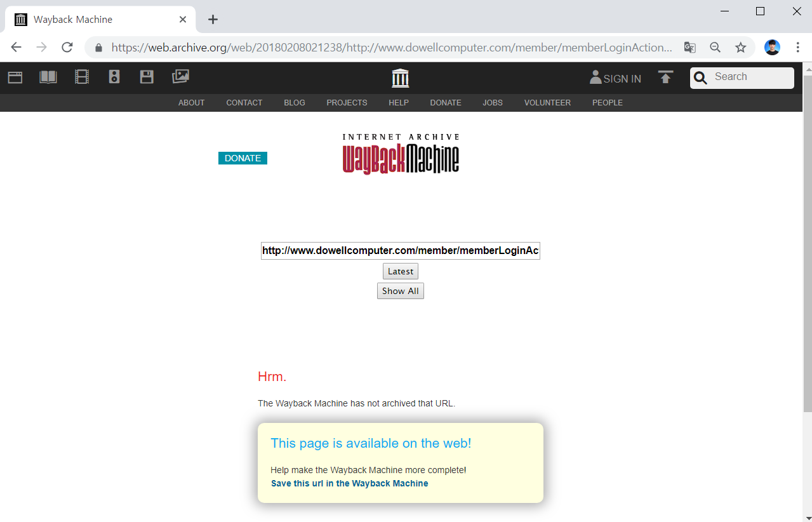Click the Internet Archive building logo
Viewport: 812px width, 522px height.
(401, 78)
